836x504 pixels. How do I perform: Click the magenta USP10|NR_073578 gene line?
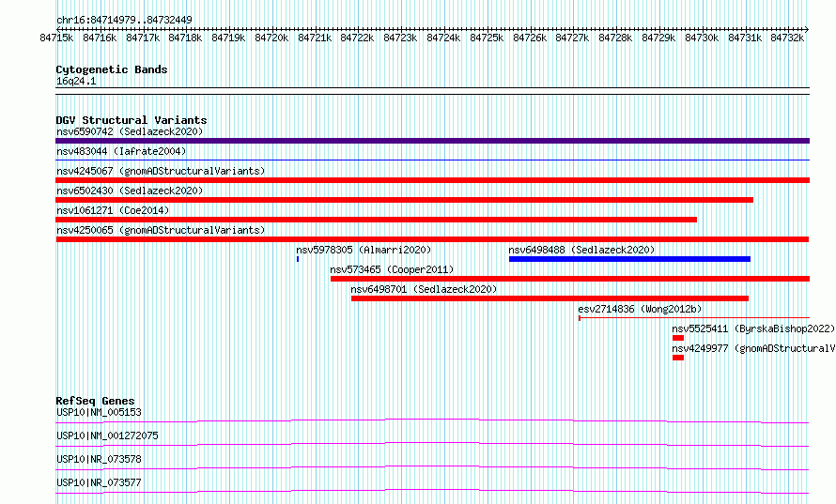pyautogui.click(x=432, y=467)
